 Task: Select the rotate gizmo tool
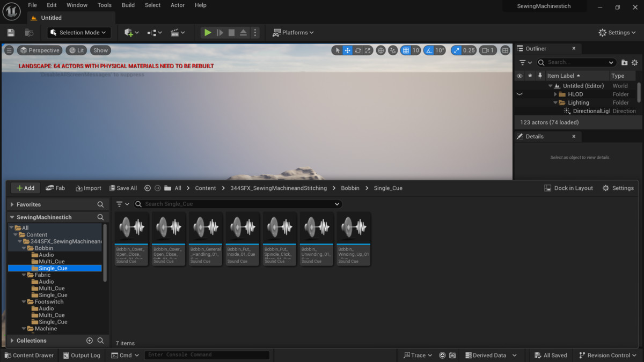tap(358, 50)
